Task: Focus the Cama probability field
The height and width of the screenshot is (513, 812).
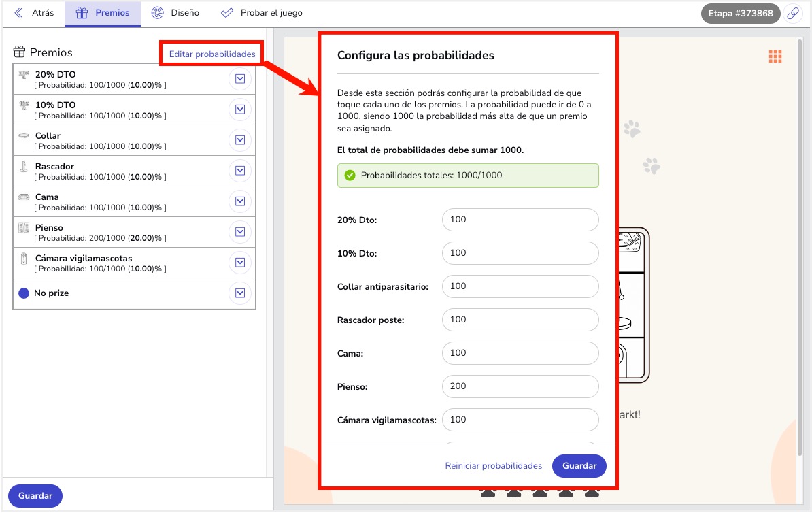Action: pyautogui.click(x=520, y=353)
